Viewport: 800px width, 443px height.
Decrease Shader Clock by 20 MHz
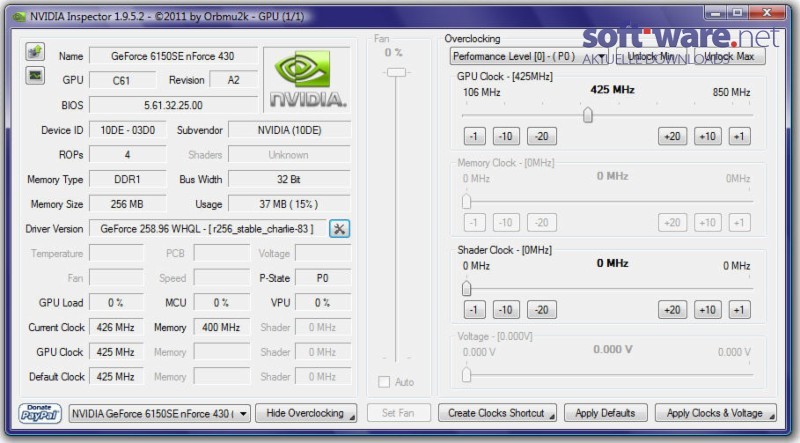pyautogui.click(x=542, y=310)
